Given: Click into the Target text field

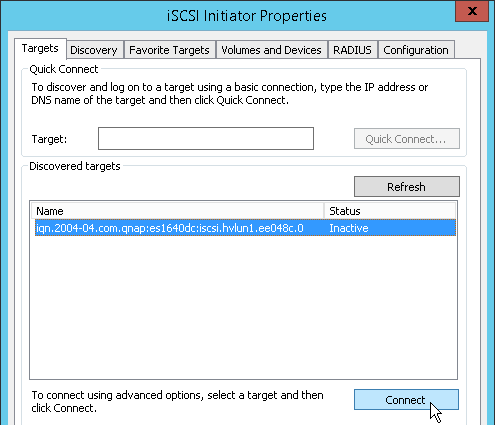Looking at the screenshot, I should coord(206,138).
